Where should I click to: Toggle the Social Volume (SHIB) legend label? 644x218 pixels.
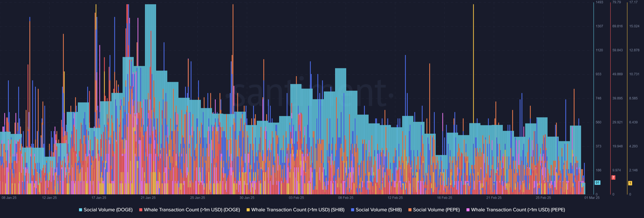pyautogui.click(x=379, y=210)
